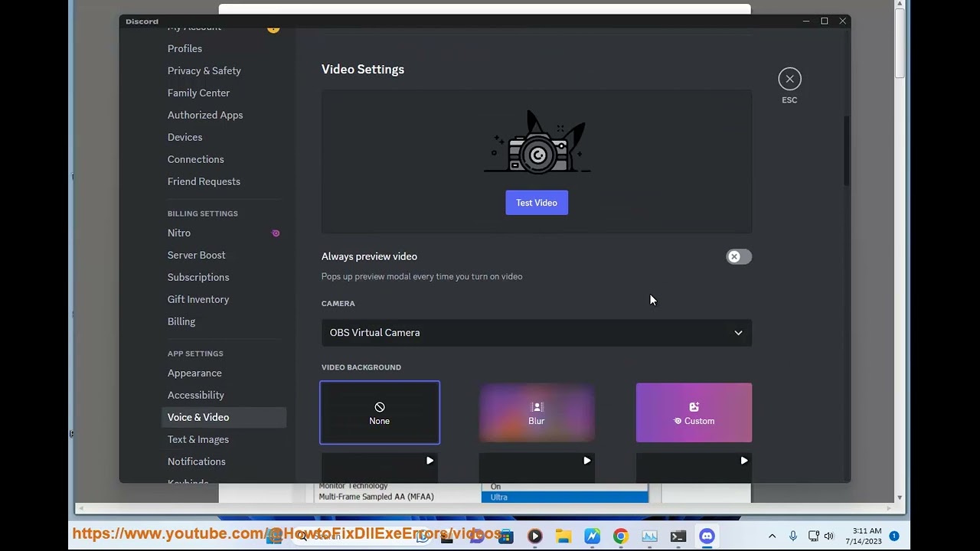Open notification center badge
This screenshot has height=551, width=980.
pyautogui.click(x=894, y=536)
